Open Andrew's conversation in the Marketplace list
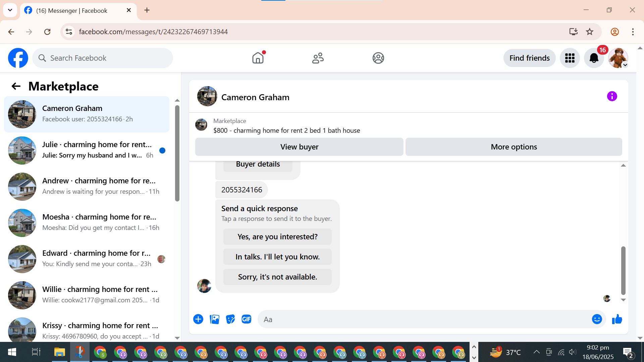The width and height of the screenshot is (644, 362). click(x=87, y=187)
